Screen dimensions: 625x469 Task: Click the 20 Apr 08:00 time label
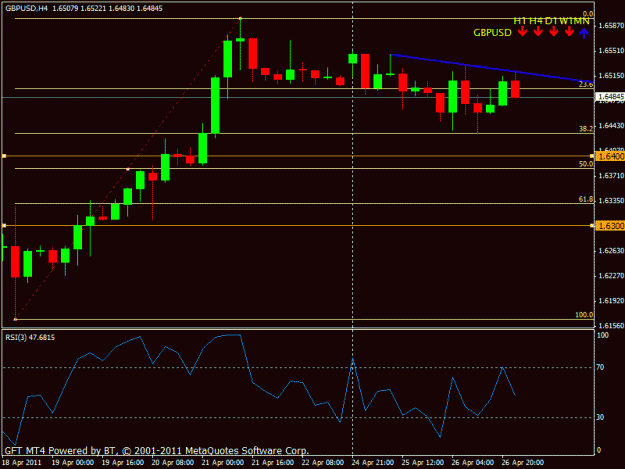[173, 463]
